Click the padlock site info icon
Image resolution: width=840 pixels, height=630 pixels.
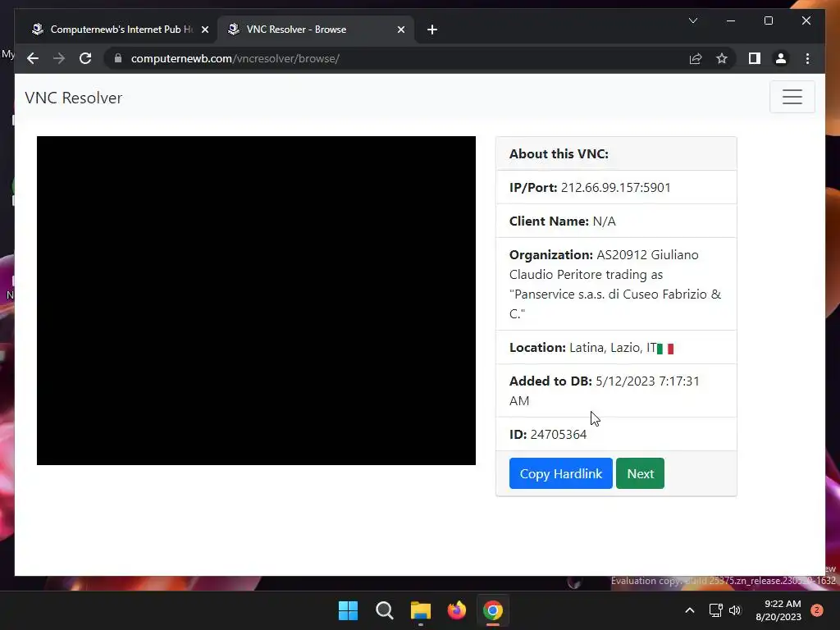(x=118, y=58)
